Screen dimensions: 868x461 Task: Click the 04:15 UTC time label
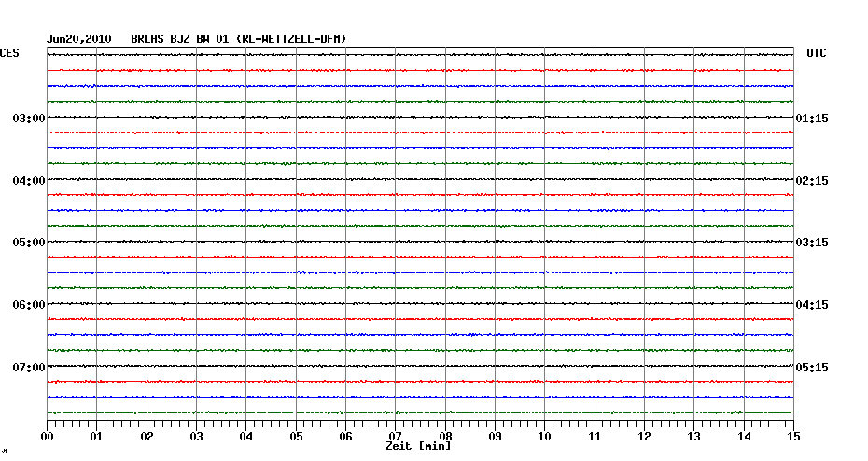811,305
